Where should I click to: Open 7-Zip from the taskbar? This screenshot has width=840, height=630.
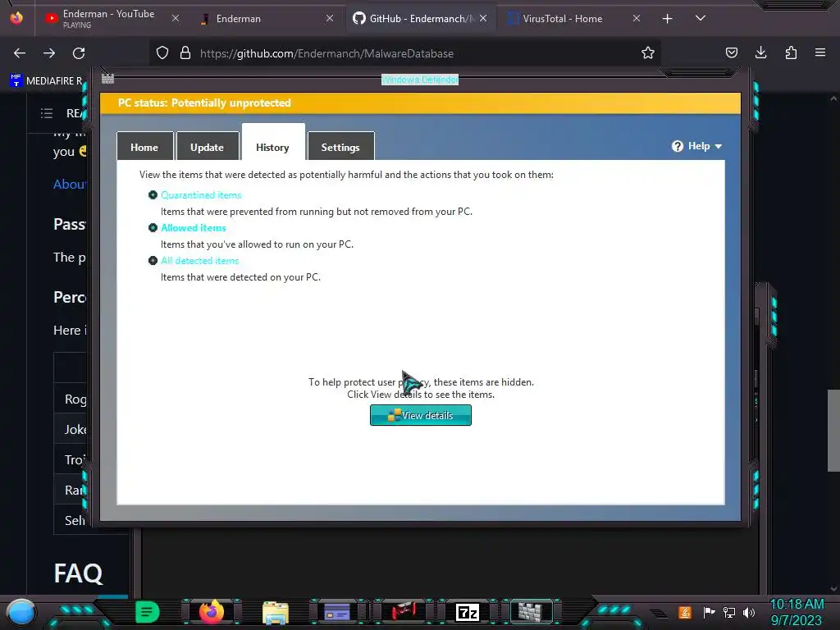click(467, 612)
